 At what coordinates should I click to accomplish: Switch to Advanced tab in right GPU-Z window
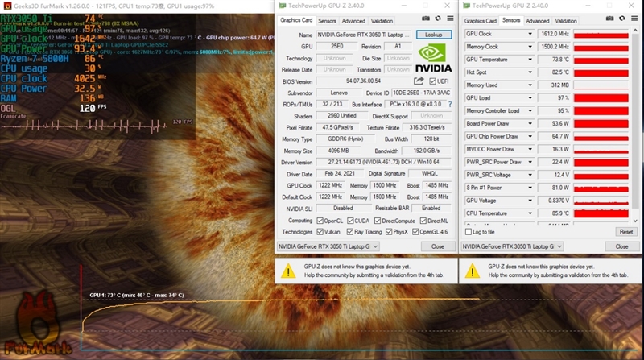[x=537, y=21]
